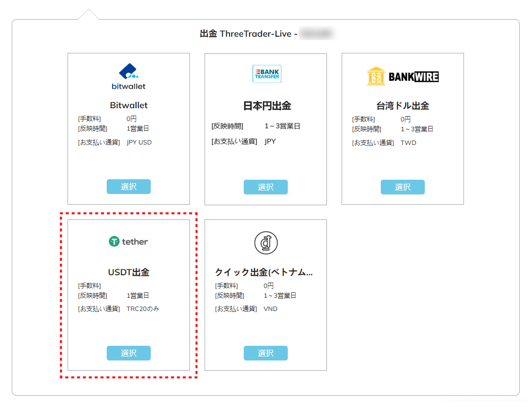Select the 日本円出金 withdrawal button

click(x=266, y=187)
